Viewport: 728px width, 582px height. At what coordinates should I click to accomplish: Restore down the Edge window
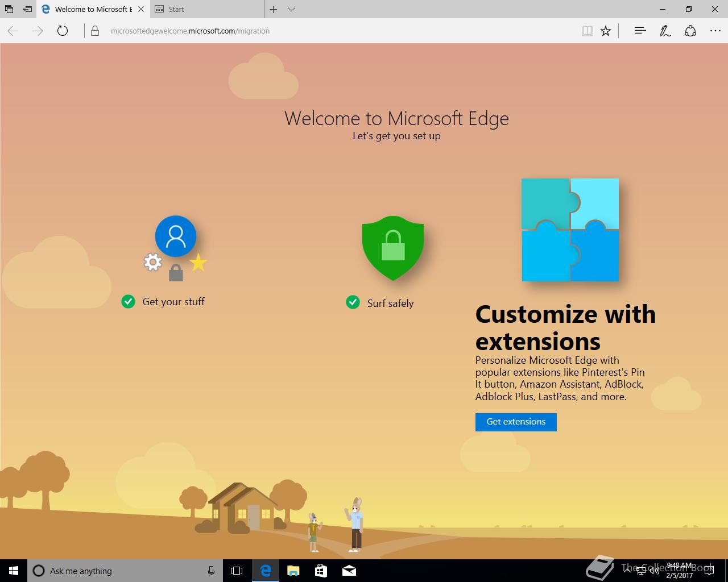(689, 9)
